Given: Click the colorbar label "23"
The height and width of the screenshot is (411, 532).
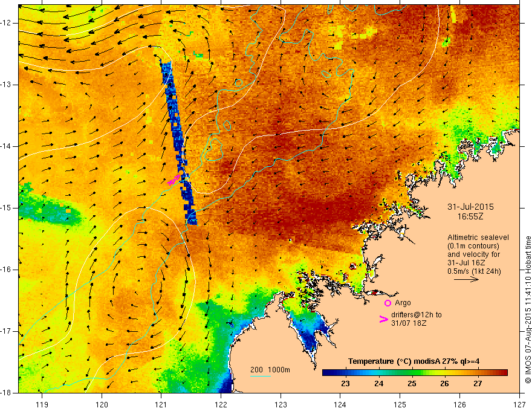Looking at the screenshot, I should coord(345,384).
